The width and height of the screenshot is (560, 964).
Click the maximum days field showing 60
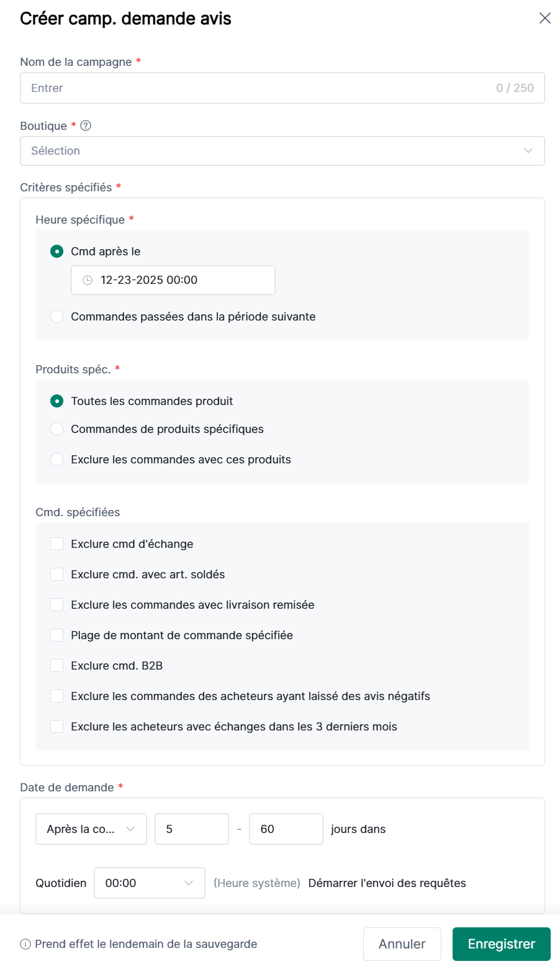coord(286,829)
